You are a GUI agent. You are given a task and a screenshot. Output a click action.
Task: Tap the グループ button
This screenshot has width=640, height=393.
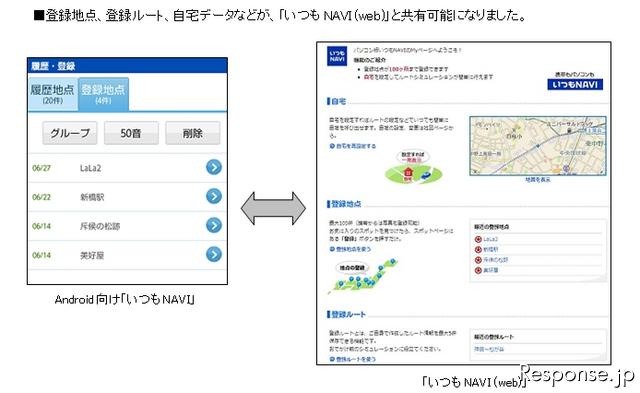coord(70,133)
